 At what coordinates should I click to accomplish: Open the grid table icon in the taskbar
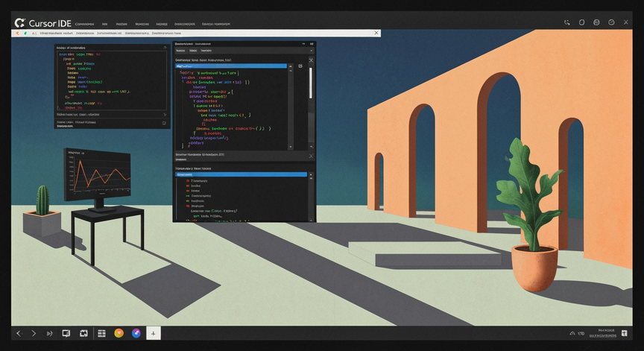pyautogui.click(x=101, y=333)
